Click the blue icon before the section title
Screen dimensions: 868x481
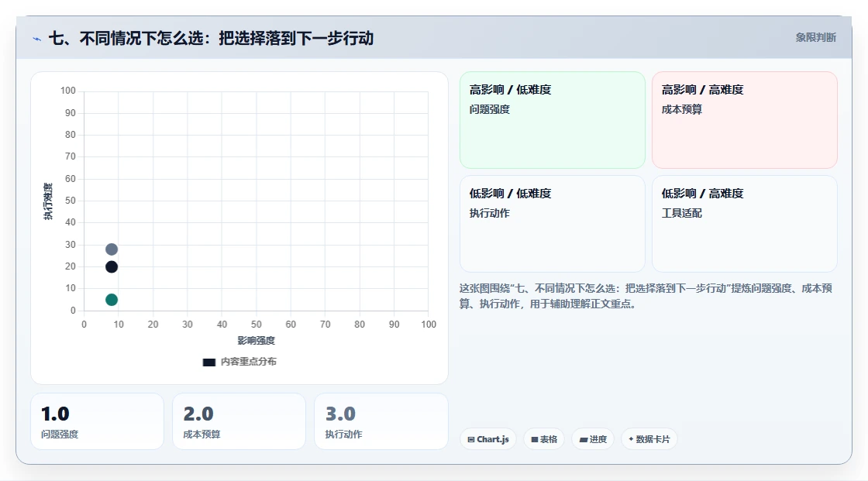click(36, 39)
